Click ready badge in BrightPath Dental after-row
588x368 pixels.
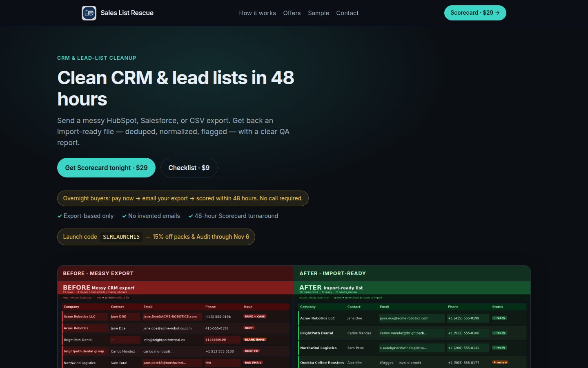(x=499, y=333)
